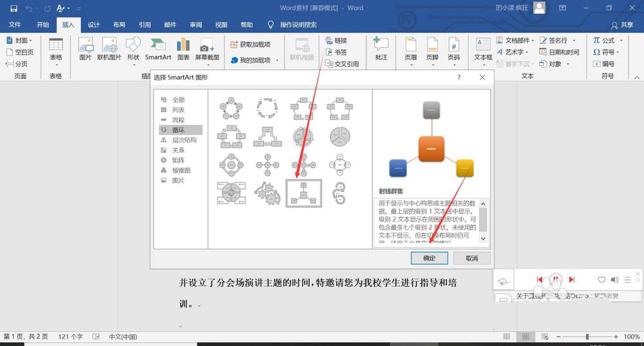Click the zoom slider handle in status bar

pos(587,336)
